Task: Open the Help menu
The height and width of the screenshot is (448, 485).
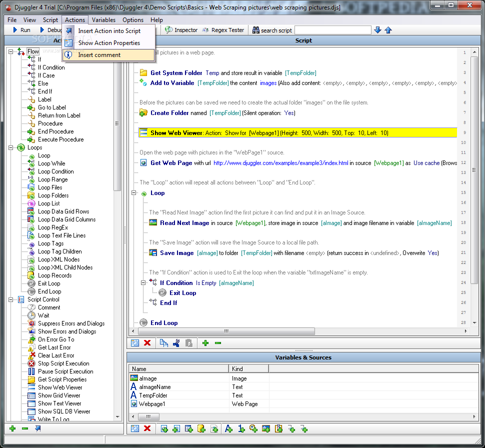Action: point(157,20)
